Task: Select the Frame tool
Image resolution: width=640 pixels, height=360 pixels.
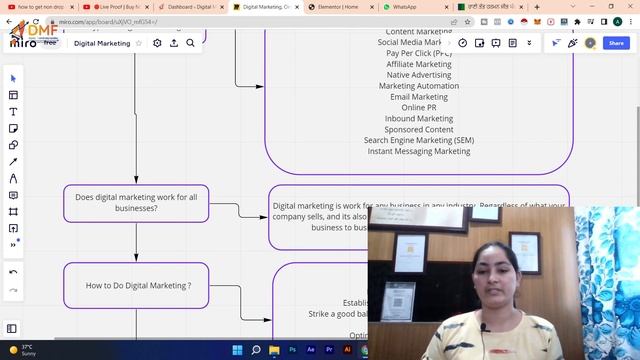Action: pos(13,212)
